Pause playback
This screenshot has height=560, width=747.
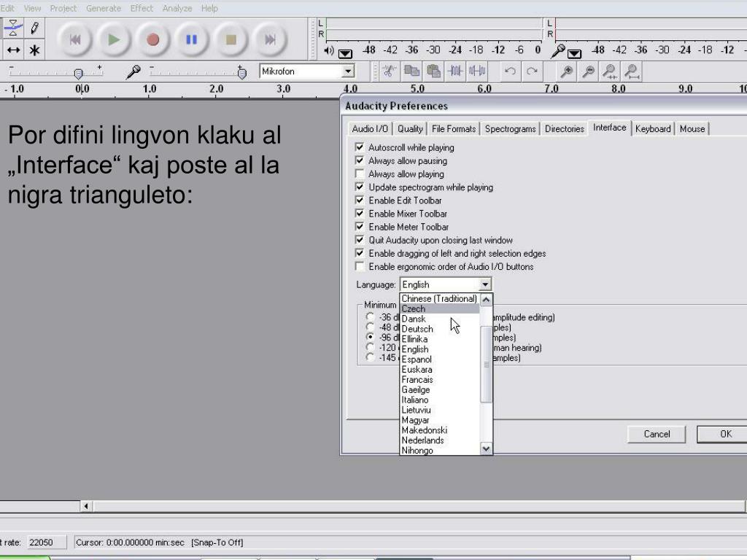(192, 39)
